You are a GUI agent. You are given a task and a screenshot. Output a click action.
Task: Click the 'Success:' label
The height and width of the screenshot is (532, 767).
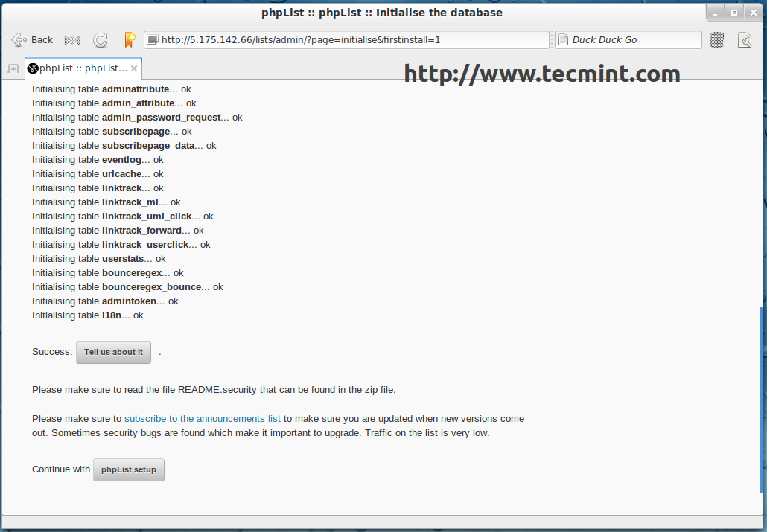[52, 352]
